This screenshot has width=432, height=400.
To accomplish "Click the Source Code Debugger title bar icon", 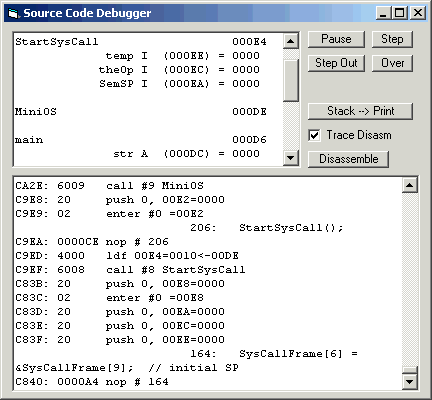I will coord(13,13).
